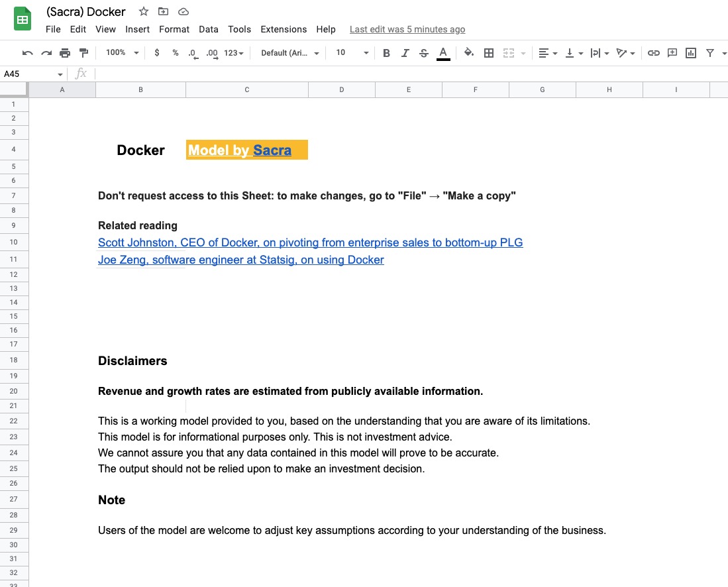The width and height of the screenshot is (728, 587).
Task: Click the Create a filter icon
Action: click(x=710, y=53)
